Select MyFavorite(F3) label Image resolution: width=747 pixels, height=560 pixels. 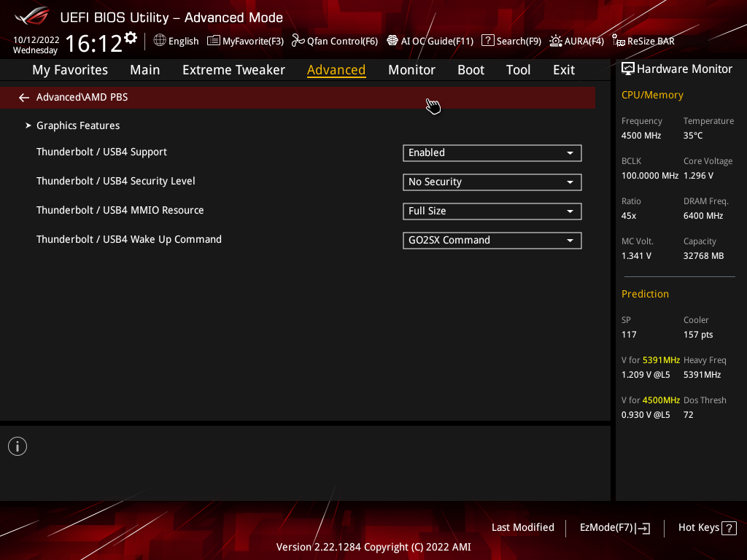click(x=253, y=42)
